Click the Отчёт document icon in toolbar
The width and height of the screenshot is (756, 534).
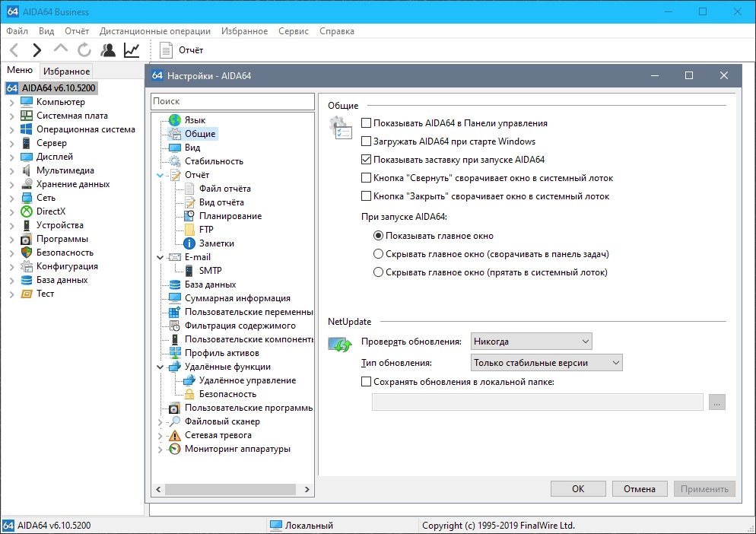(x=166, y=50)
